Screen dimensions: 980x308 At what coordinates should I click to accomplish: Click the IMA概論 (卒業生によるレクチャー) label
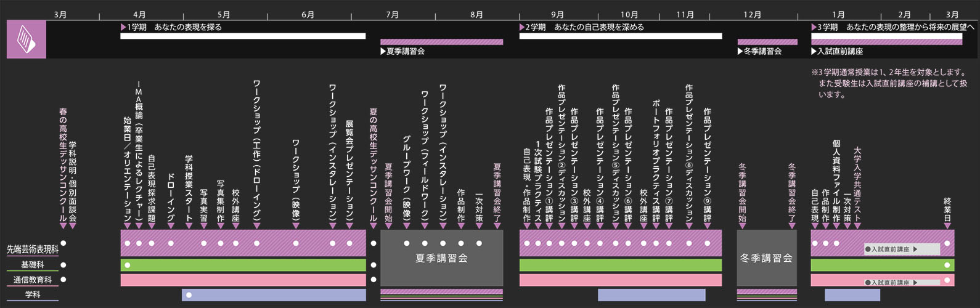(139, 151)
